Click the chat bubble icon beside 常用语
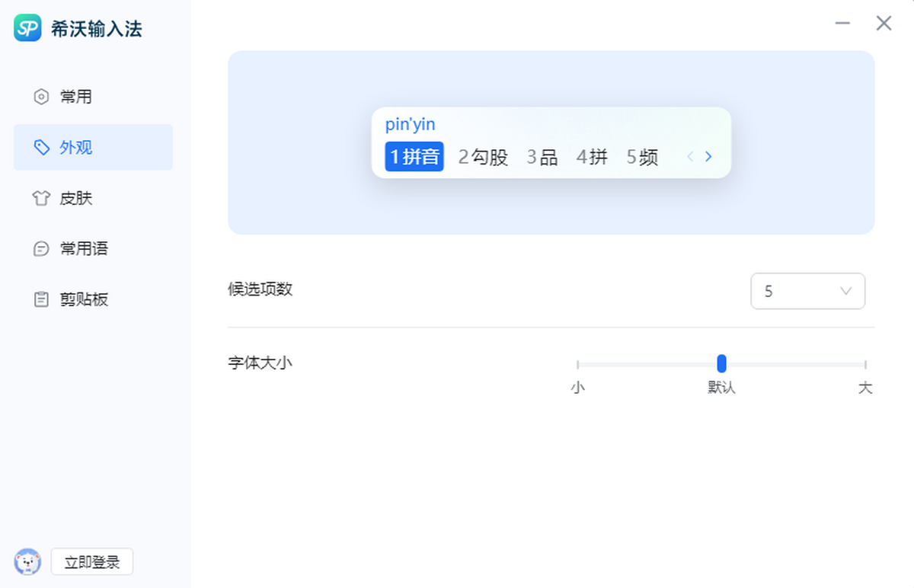The height and width of the screenshot is (588, 914). (x=41, y=249)
